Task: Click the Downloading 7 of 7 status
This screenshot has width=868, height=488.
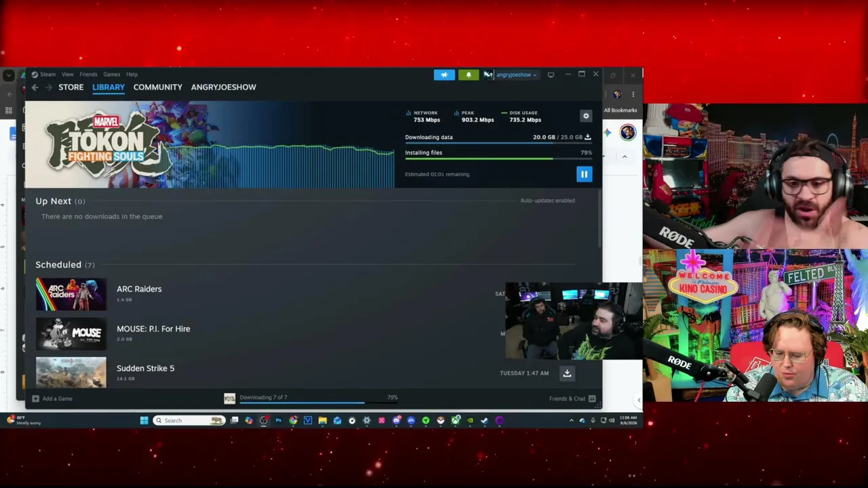Action: click(x=263, y=397)
